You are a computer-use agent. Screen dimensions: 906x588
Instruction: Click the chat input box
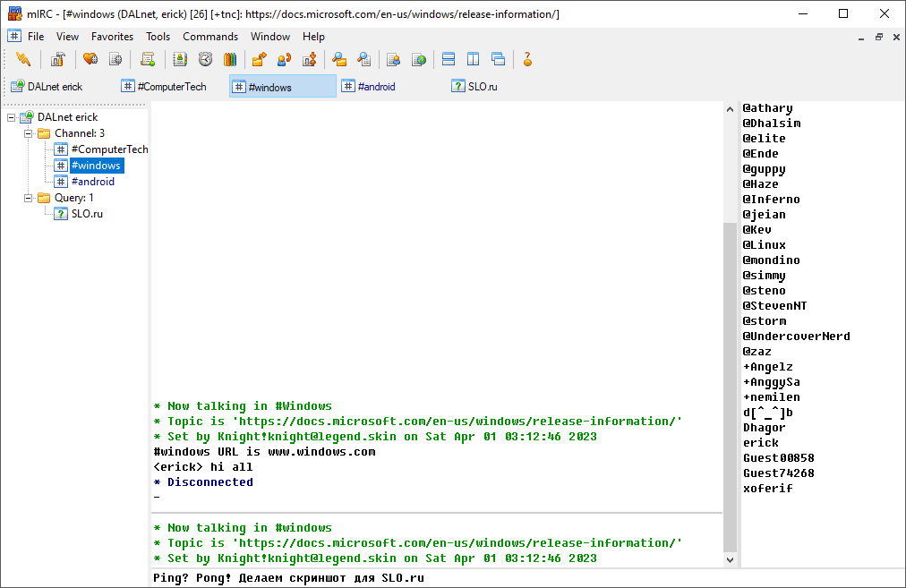(527, 577)
